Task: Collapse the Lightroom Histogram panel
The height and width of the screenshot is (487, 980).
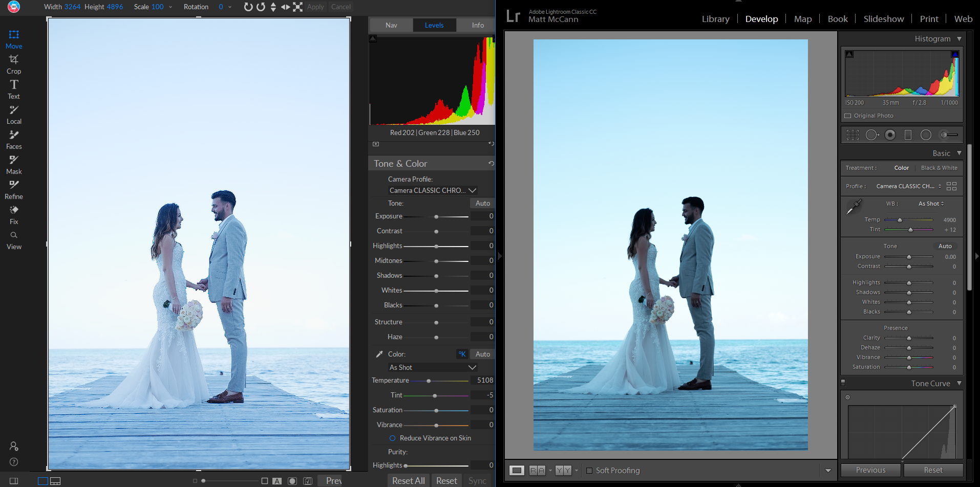Action: tap(959, 39)
